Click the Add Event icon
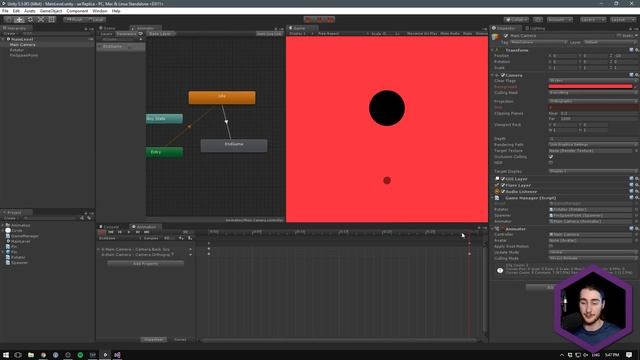 190,238
